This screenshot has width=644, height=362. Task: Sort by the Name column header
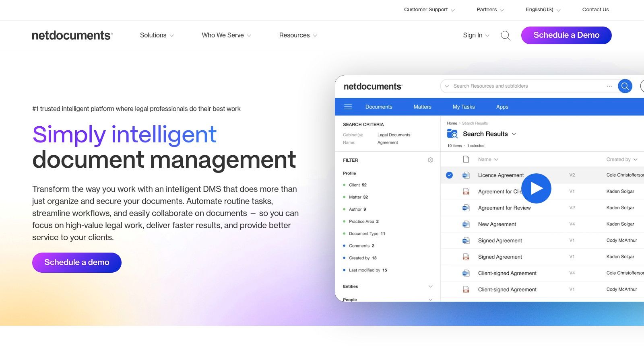click(488, 159)
